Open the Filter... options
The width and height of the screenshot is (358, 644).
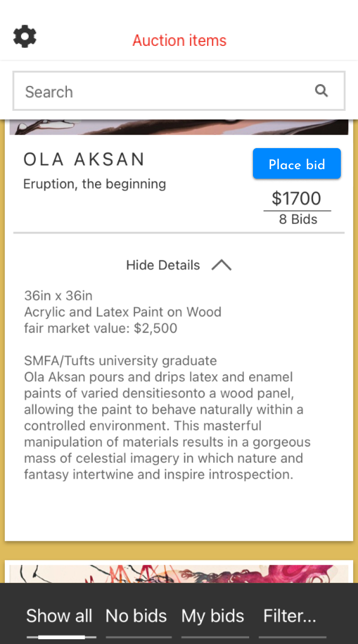290,616
